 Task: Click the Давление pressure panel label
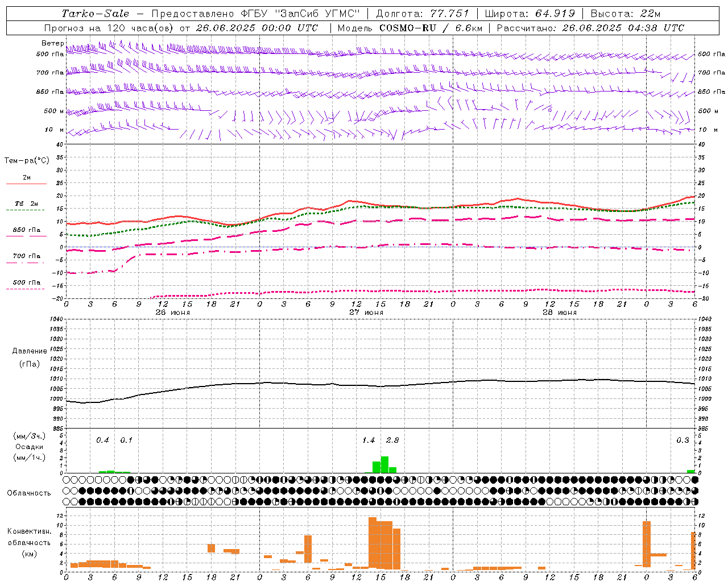coord(30,351)
